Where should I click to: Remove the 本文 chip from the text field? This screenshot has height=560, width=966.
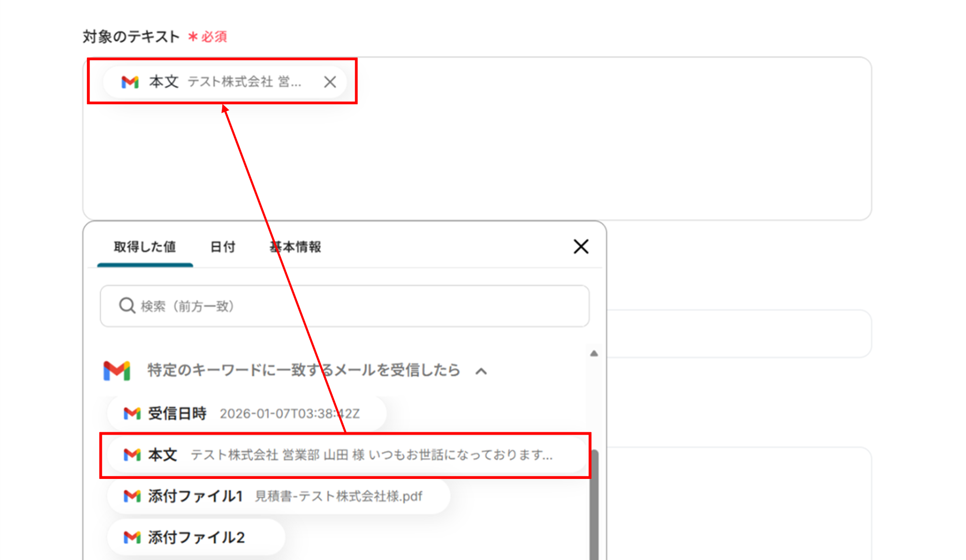[x=330, y=82]
